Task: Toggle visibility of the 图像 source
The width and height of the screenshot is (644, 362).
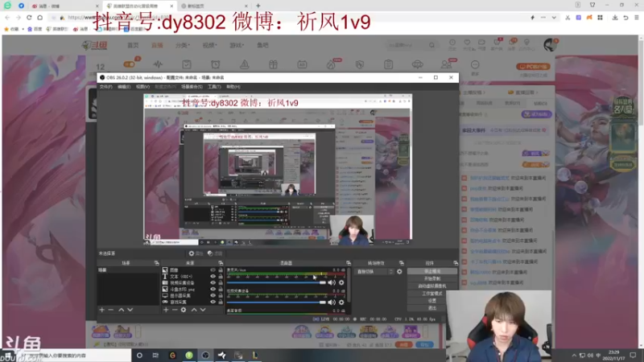Action: 213,270
